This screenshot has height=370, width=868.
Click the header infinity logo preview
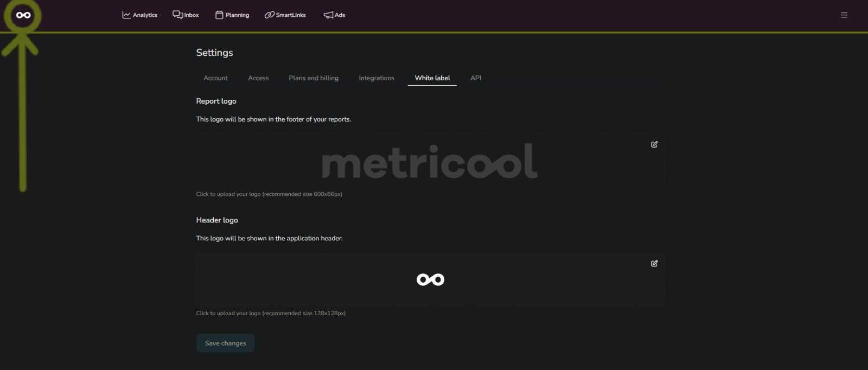pos(430,279)
